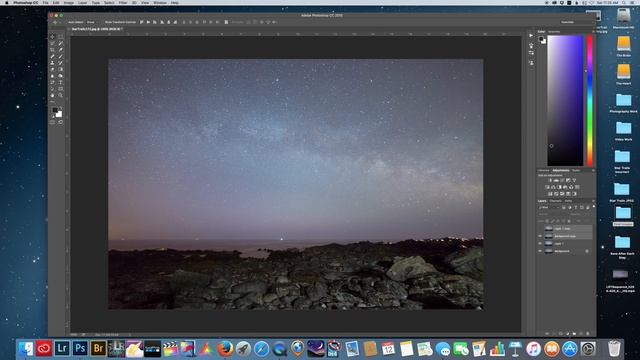Select the Blur tool
The image size is (640, 360).
point(52,76)
